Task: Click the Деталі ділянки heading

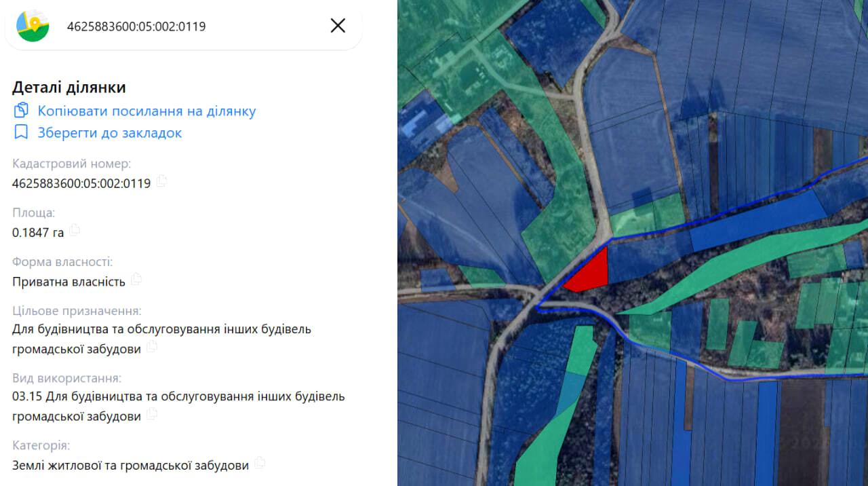Action: pyautogui.click(x=69, y=88)
